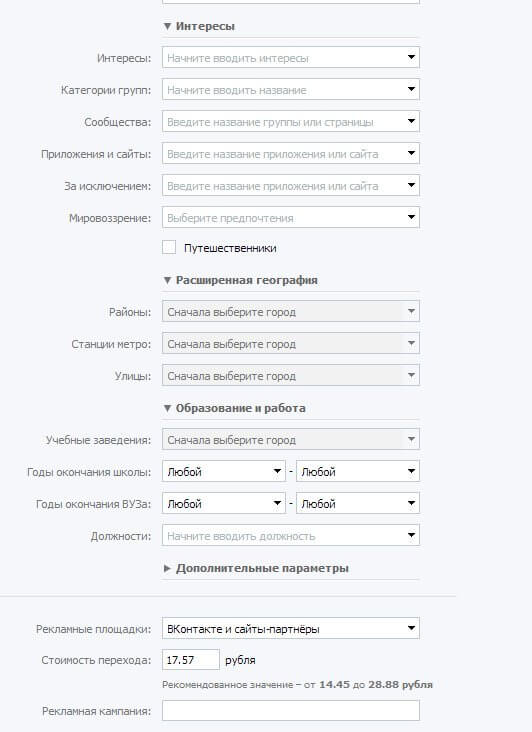Screen dimensions: 532x732
Task: Click the Стоимость перехода price field
Action: coord(191,660)
